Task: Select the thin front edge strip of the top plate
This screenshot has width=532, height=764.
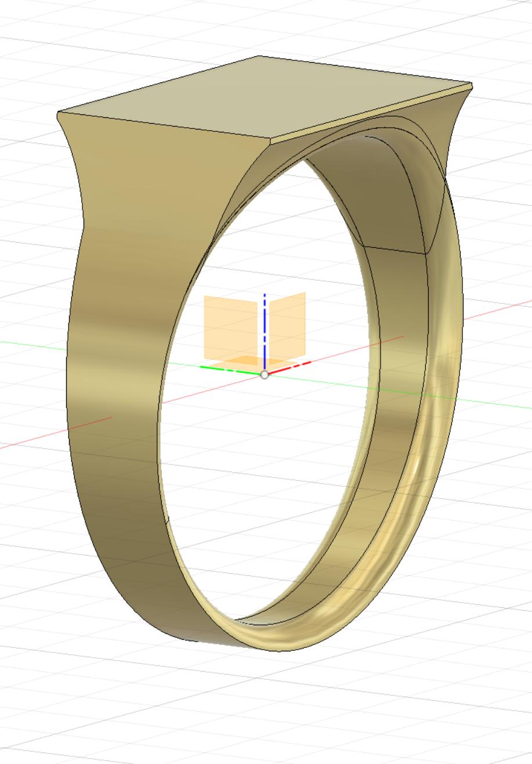Action: 371,114
